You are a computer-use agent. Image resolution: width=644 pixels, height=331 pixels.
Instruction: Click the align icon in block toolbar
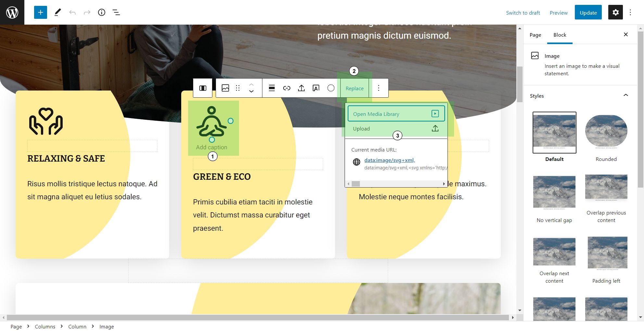pyautogui.click(x=272, y=88)
